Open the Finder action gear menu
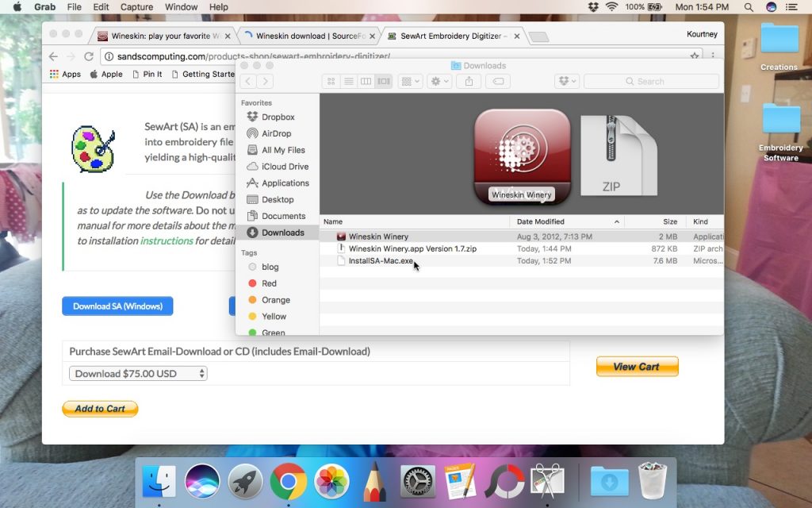The image size is (812, 508). pos(439,82)
